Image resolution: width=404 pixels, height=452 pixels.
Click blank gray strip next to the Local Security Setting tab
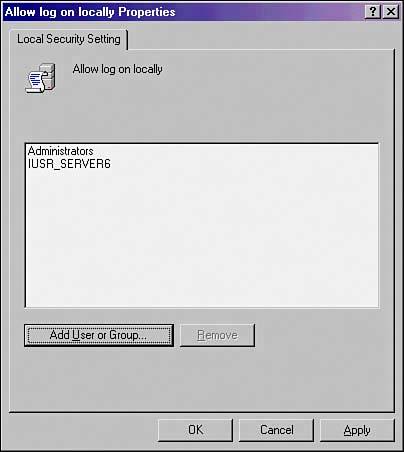pyautogui.click(x=260, y=38)
